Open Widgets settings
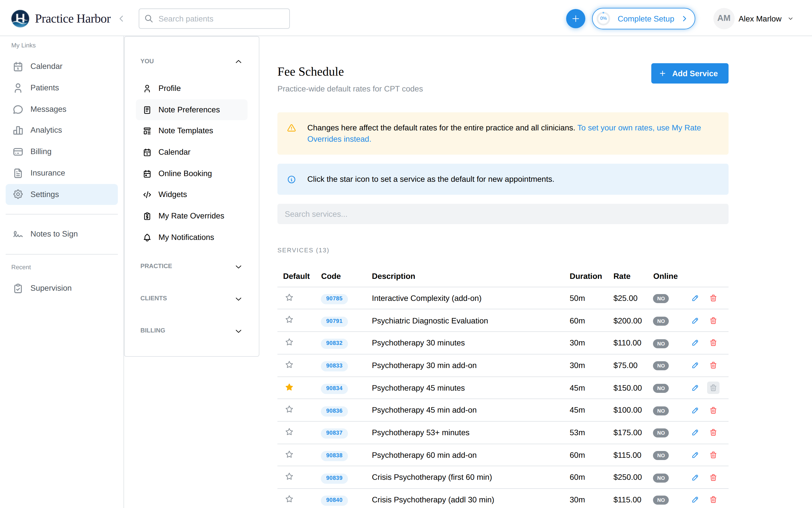Image resolution: width=812 pixels, height=508 pixels. (192, 194)
